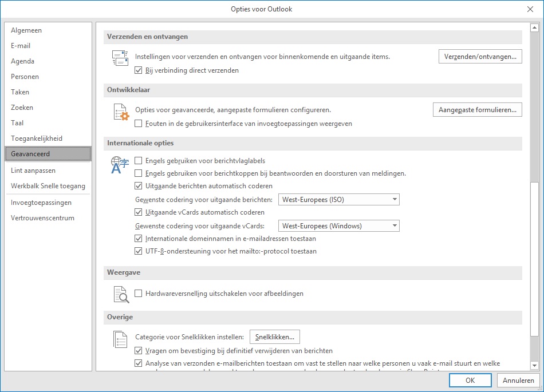544x392 pixels.
Task: Toggle UTF-8 mailto protocol support checkbox
Action: [139, 251]
